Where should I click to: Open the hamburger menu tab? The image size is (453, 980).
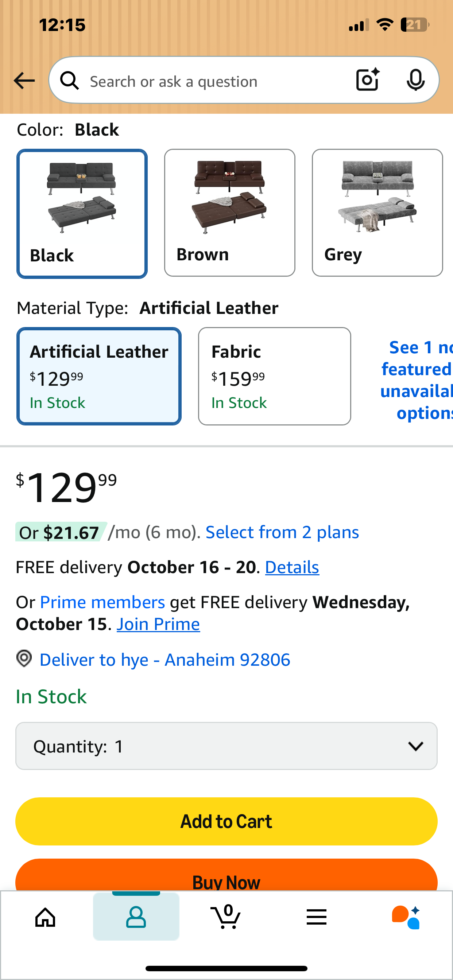pos(316,917)
